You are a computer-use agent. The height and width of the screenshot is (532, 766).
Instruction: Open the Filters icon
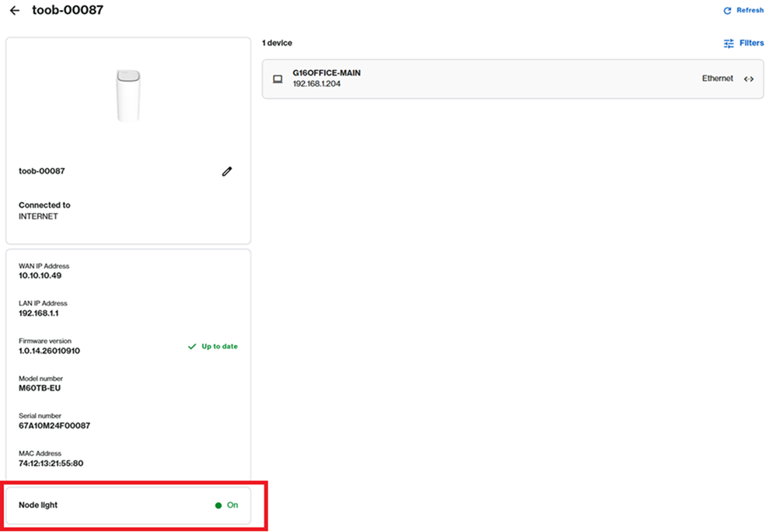[729, 43]
